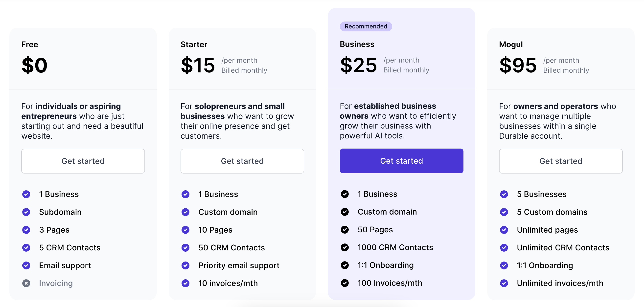Click checkmark icon next to 10 invoices/mth
The height and width of the screenshot is (307, 644).
tap(185, 283)
